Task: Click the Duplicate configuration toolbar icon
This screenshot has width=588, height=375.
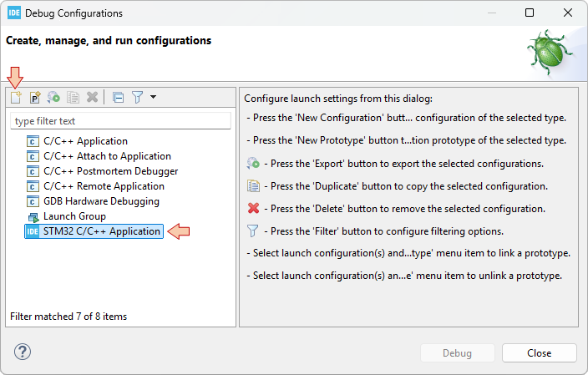Action: 73,97
